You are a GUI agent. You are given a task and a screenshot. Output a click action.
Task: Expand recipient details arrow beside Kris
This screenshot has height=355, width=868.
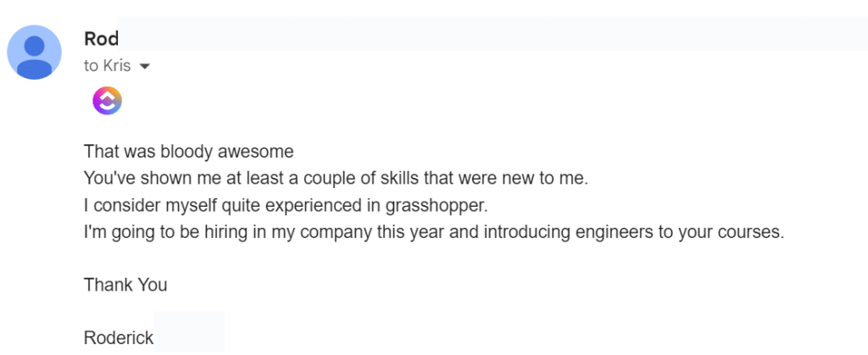[143, 67]
